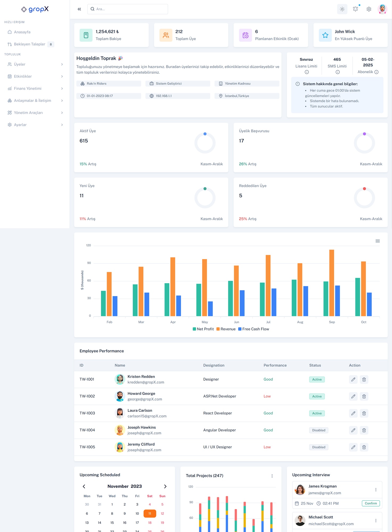Image resolution: width=392 pixels, height=532 pixels.
Task: Expand Üyeler sidebar menu
Action: tap(35, 64)
